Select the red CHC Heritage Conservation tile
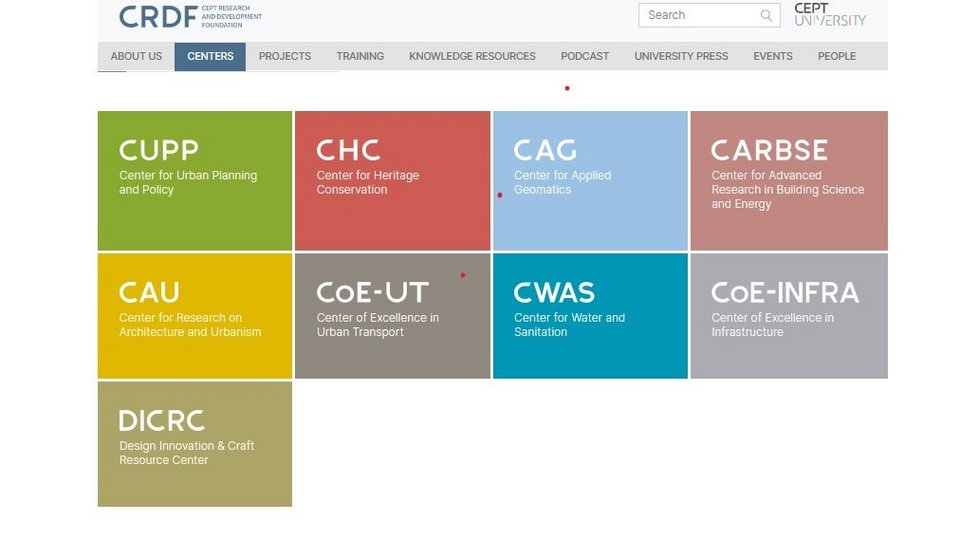 tap(392, 180)
